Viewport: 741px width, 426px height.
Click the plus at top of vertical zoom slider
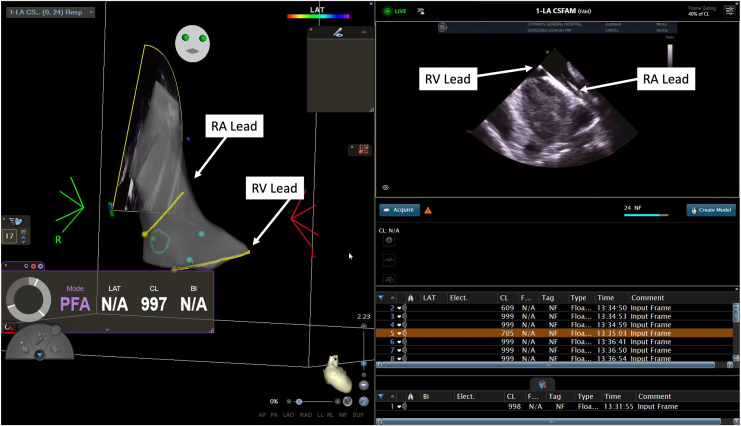coord(363,326)
